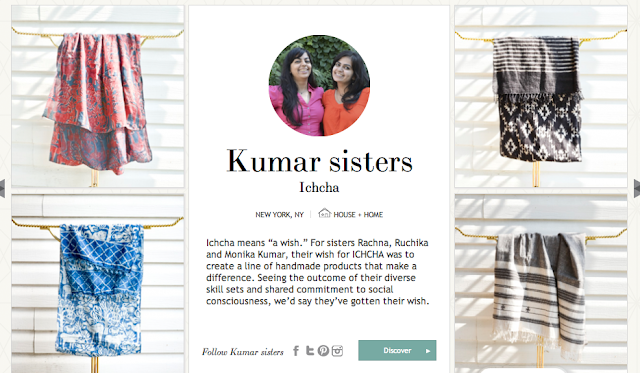Click the circular photo of the sisters
640x373 pixels.
[319, 85]
